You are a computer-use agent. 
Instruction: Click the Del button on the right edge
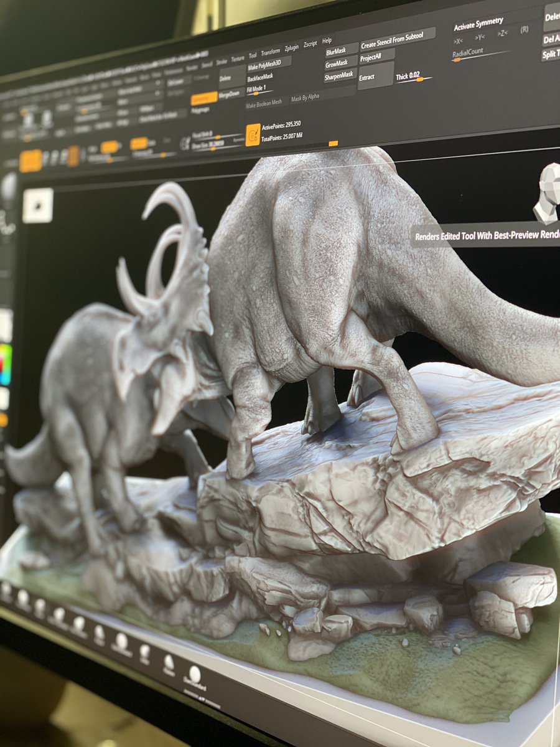pyautogui.click(x=551, y=39)
